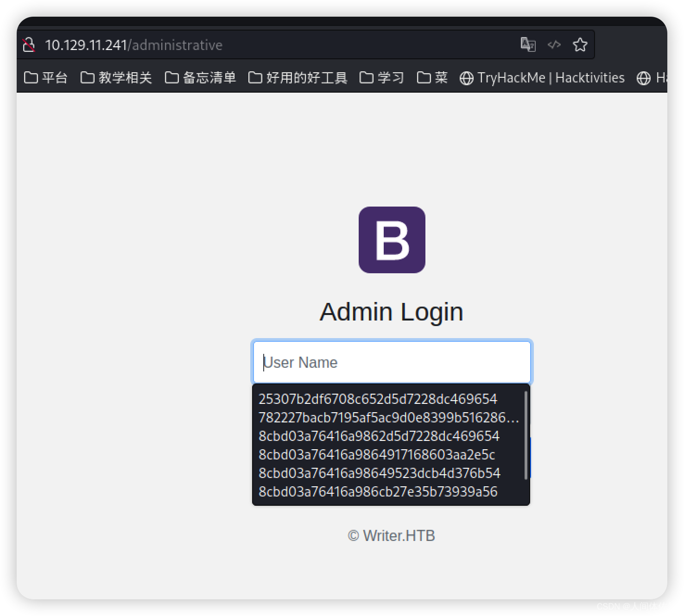Open the 好用的好工具 bookmark folder
The width and height of the screenshot is (684, 616).
coord(298,77)
